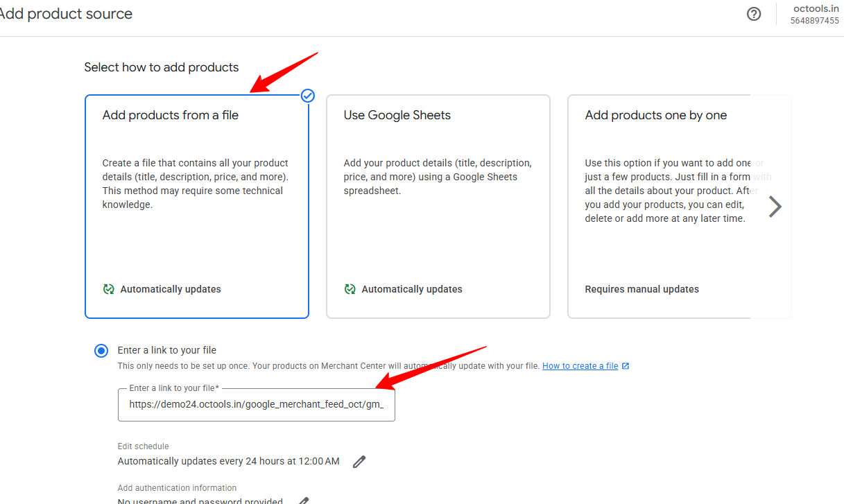Choose the 'Add products from a file' card
Screen dimensions: 844x504
(x=196, y=207)
